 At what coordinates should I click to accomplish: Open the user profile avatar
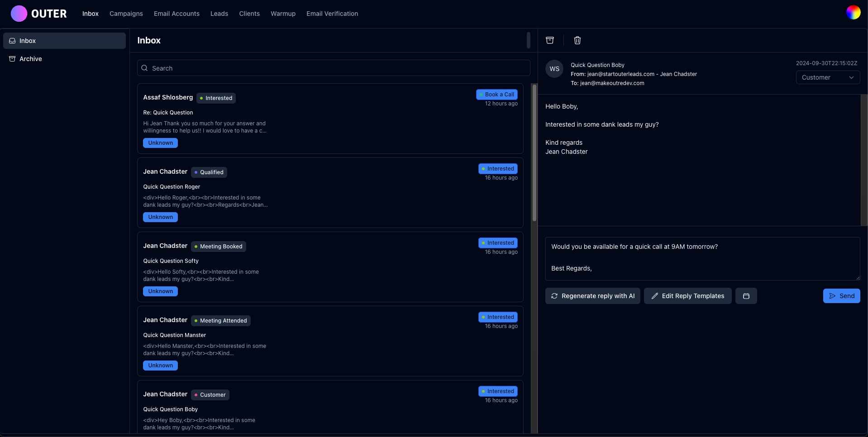click(853, 13)
